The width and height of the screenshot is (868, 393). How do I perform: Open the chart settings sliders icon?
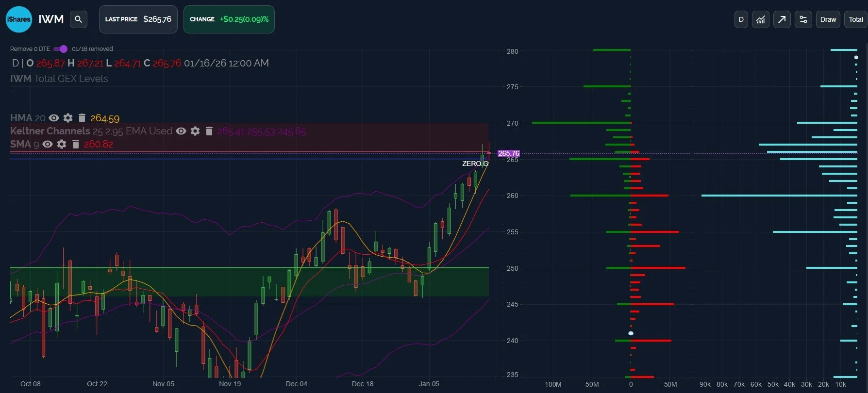point(803,19)
